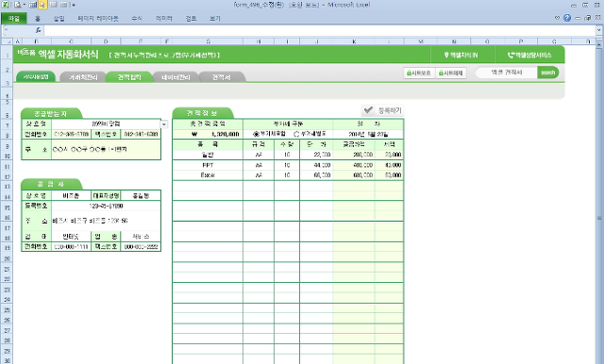The image size is (604, 364).
Task: Expand the formula bar with its arrow
Action: point(599,30)
